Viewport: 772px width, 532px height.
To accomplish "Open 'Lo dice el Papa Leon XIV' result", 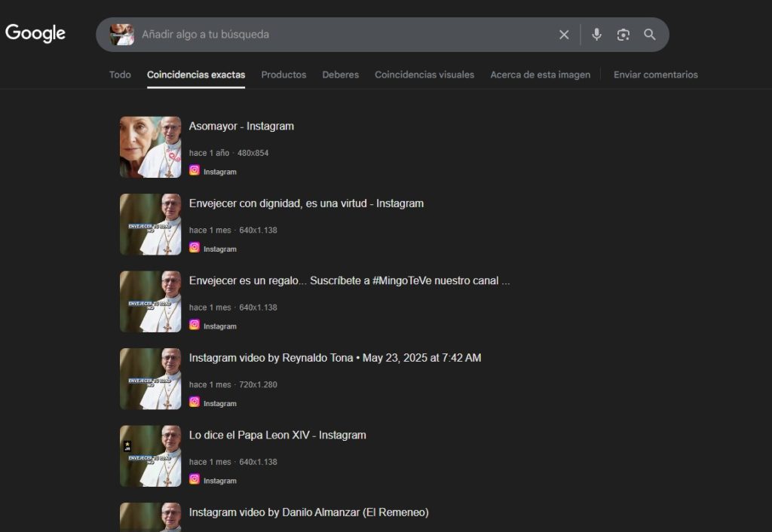I will [277, 435].
